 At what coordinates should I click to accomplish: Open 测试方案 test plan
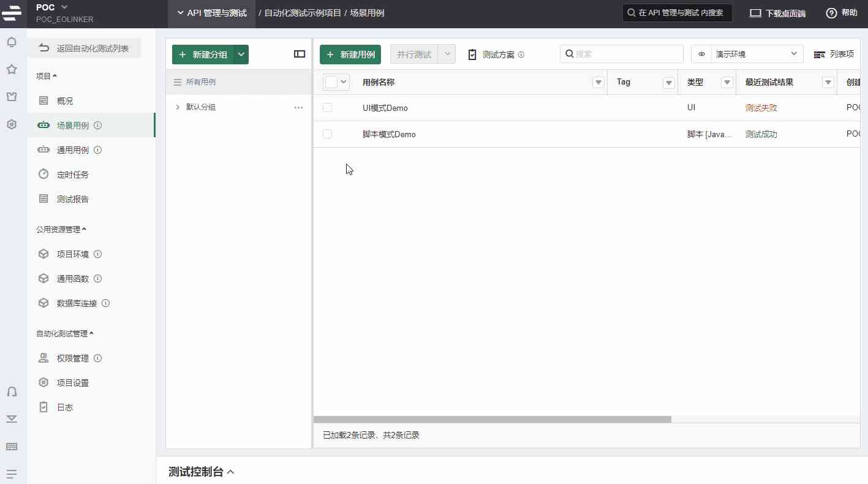(x=491, y=55)
